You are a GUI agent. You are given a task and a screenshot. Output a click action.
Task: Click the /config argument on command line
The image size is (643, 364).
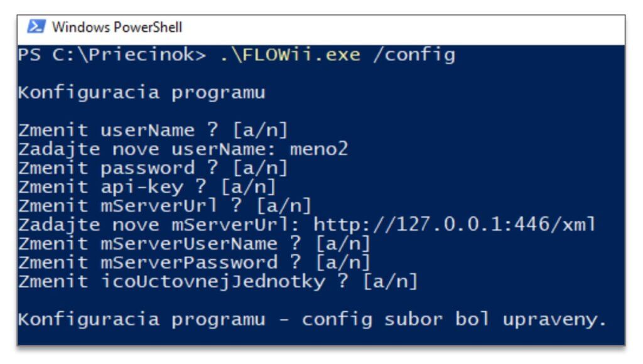coord(414,56)
